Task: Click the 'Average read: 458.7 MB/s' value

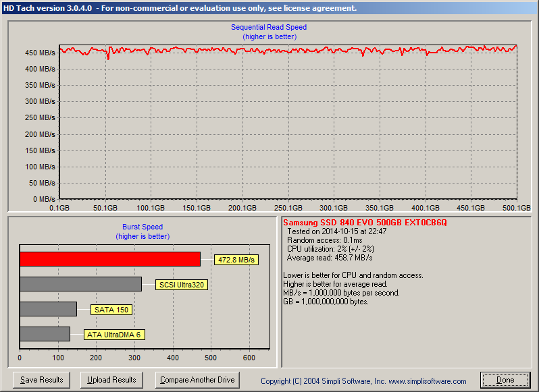Action: click(x=330, y=258)
